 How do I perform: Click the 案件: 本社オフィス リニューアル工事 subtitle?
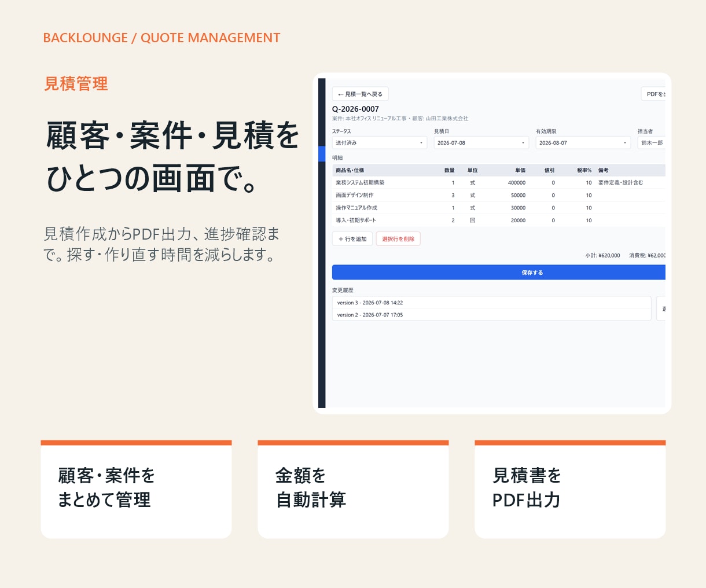(x=369, y=119)
